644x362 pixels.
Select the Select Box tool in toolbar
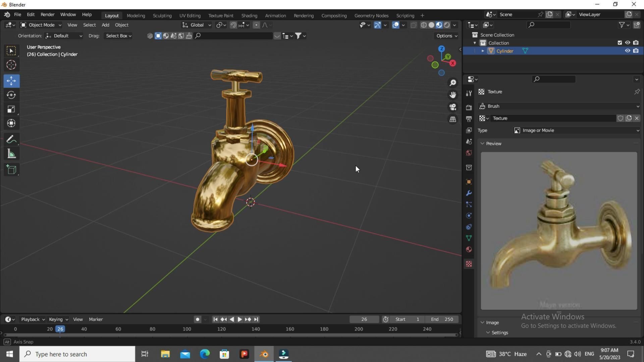pyautogui.click(x=11, y=51)
